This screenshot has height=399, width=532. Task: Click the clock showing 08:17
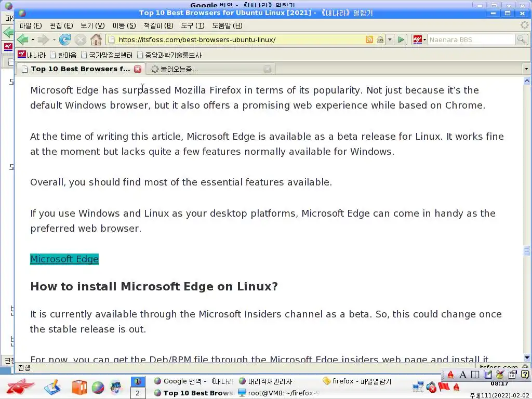click(499, 384)
